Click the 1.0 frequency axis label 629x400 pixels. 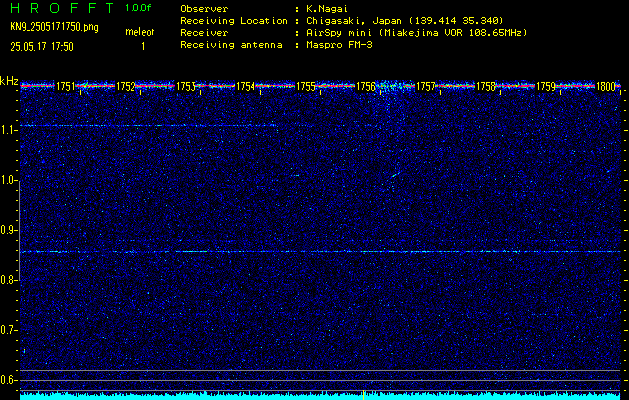tap(9, 181)
